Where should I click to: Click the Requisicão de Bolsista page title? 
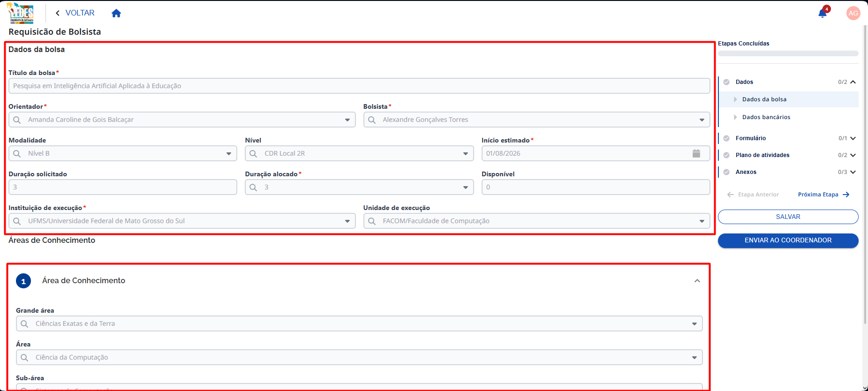click(54, 32)
